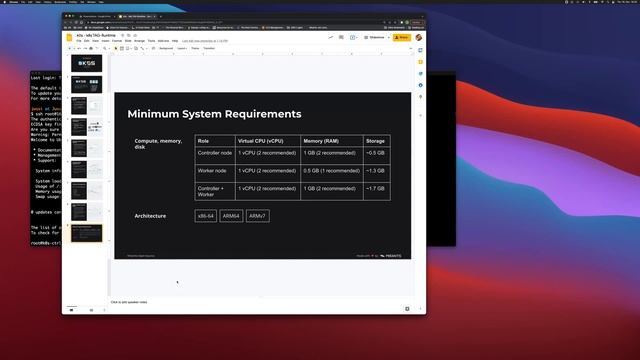Open the Slide menu
640x360 pixels.
[x=128, y=41]
